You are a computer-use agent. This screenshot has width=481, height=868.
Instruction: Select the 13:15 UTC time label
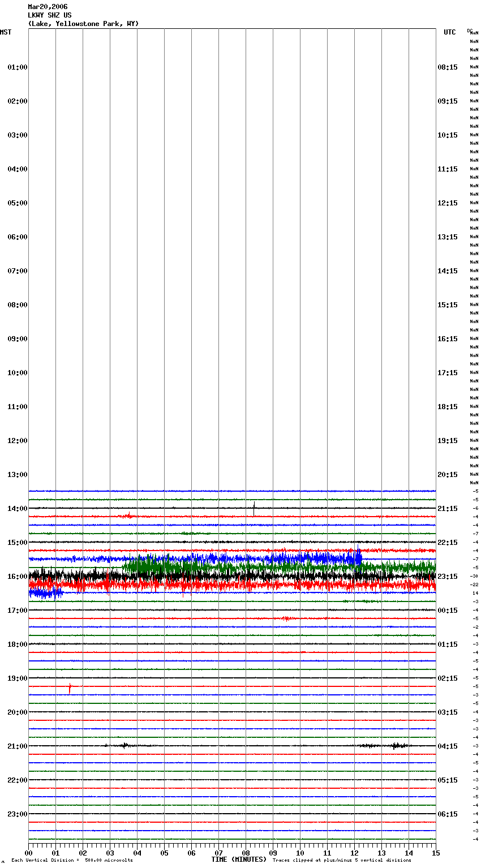[448, 237]
